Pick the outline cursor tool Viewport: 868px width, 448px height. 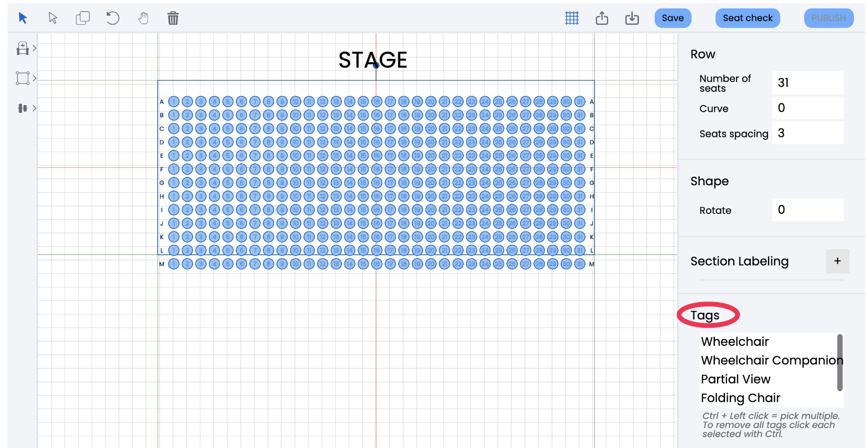53,17
